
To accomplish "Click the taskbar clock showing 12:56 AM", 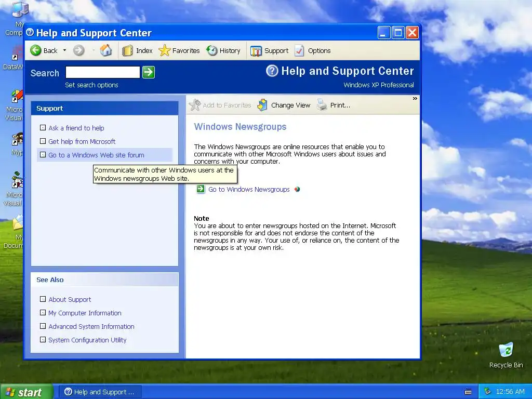I will [x=510, y=392].
